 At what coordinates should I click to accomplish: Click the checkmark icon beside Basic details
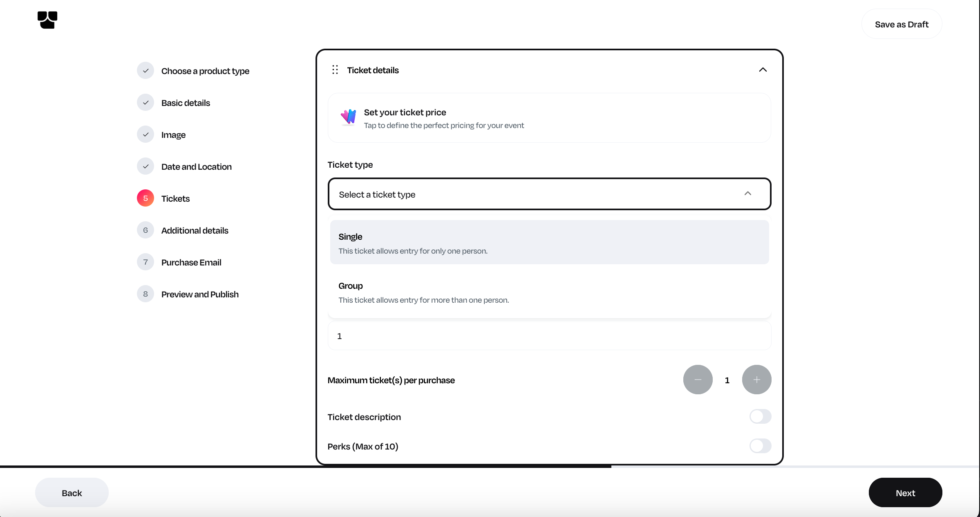[x=145, y=103]
